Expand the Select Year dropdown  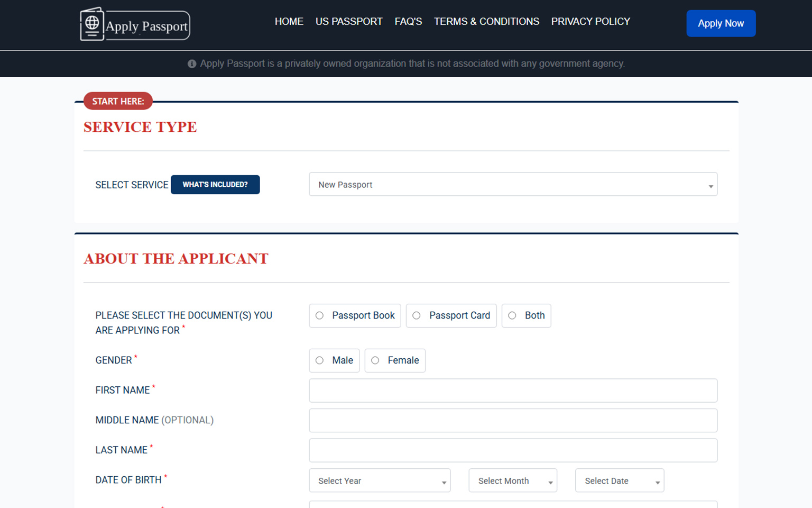pyautogui.click(x=380, y=480)
